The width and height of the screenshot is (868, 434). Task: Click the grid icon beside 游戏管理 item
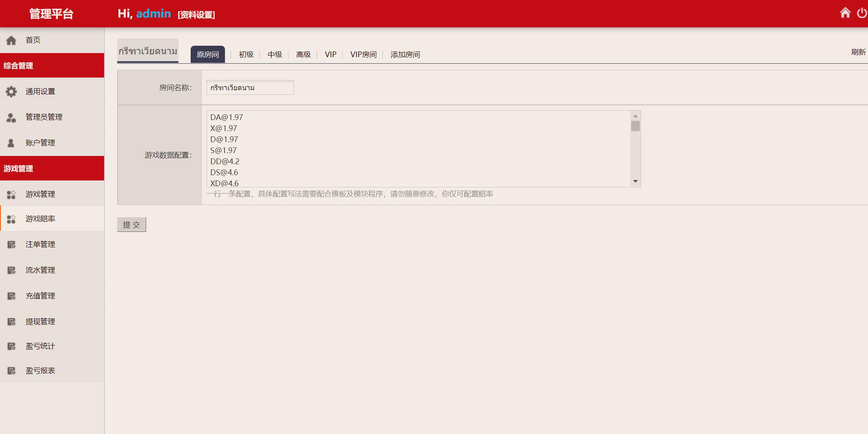tap(11, 195)
